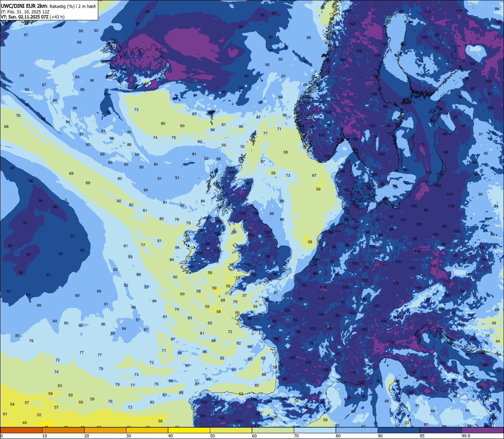504x439 pixels.
Task: Click the valid time "VT: Sun. 02.11.2025 07Z"
Action: click(25, 17)
